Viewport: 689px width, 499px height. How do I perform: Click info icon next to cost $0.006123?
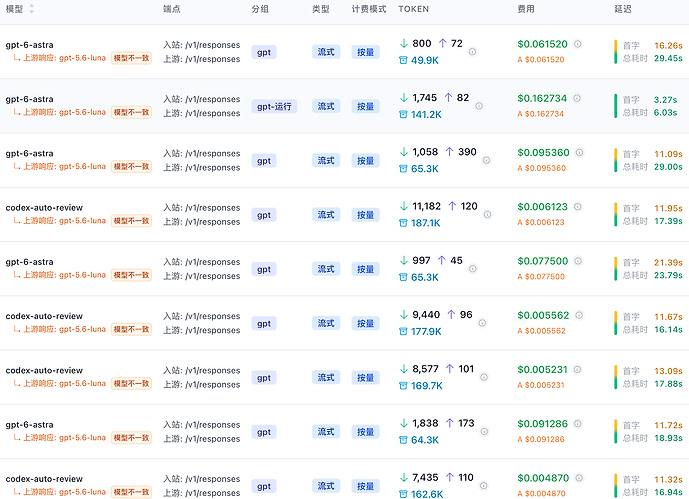[x=578, y=206]
